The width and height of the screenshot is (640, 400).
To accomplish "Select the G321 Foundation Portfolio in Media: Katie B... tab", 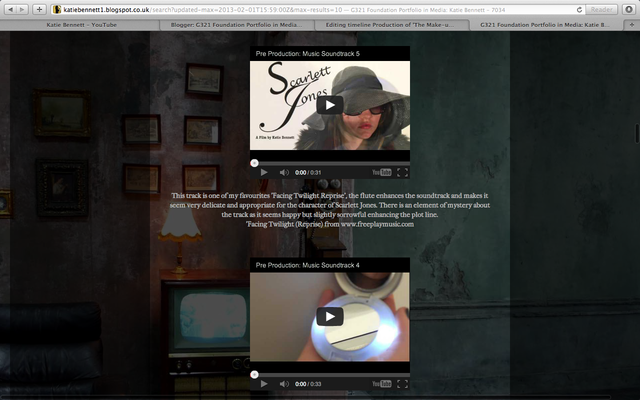I will coord(544,25).
